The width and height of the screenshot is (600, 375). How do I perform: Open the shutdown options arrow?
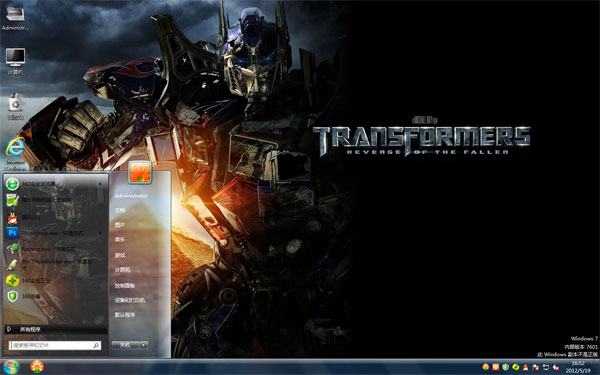pos(144,345)
